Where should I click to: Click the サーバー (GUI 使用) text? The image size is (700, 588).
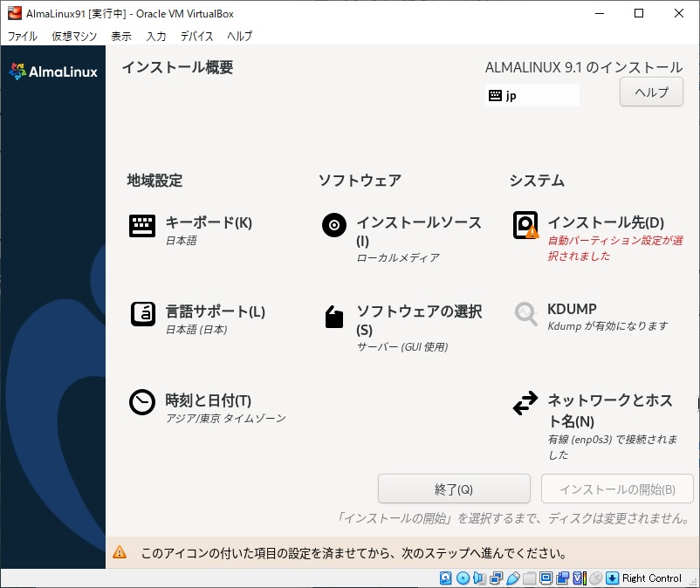click(402, 347)
